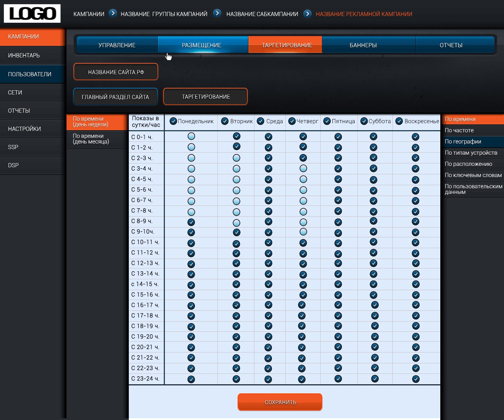The image size is (504, 420).
Task: Click the С 19-20 ч. row label
Action: tap(145, 337)
